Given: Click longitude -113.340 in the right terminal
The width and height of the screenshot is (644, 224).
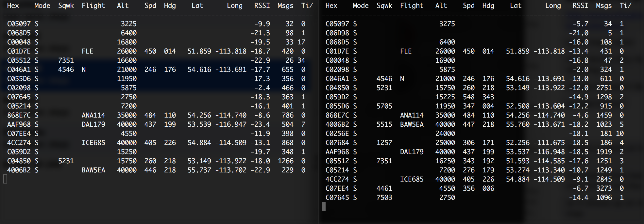Looking at the screenshot, I should [549, 170].
